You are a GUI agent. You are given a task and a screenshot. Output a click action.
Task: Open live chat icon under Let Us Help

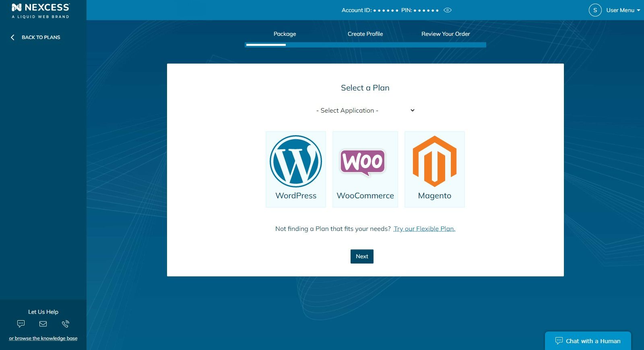pos(21,324)
